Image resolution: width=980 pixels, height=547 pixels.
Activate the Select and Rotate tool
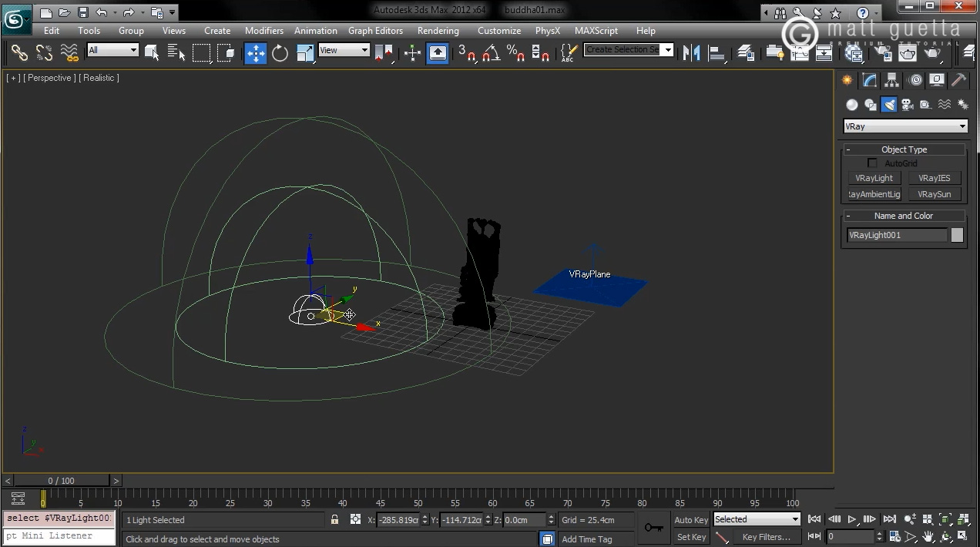pos(280,52)
